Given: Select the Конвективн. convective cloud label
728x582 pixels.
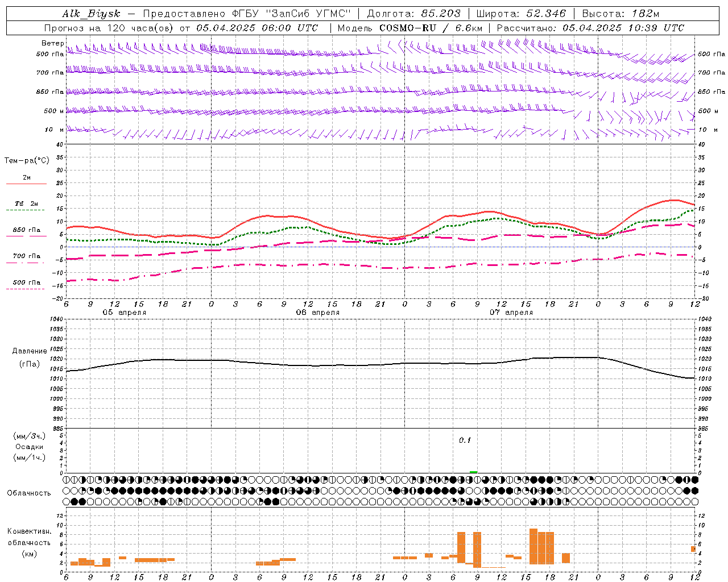Looking at the screenshot, I should tap(30, 531).
